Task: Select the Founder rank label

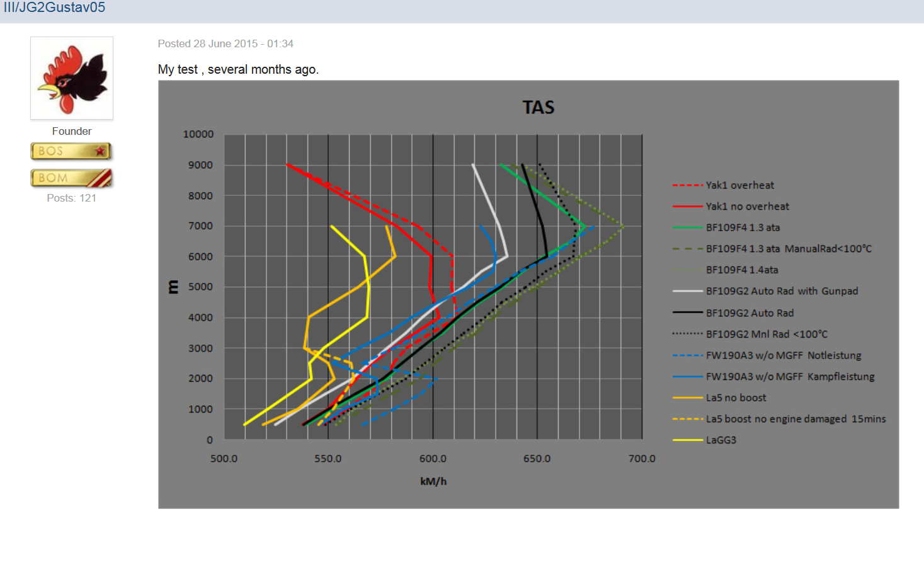Action: (x=72, y=131)
